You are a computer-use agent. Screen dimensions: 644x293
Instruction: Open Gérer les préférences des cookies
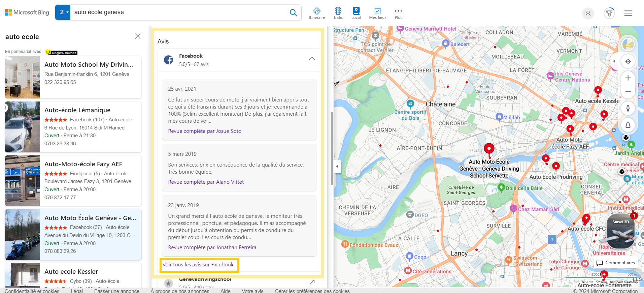[x=312, y=291]
